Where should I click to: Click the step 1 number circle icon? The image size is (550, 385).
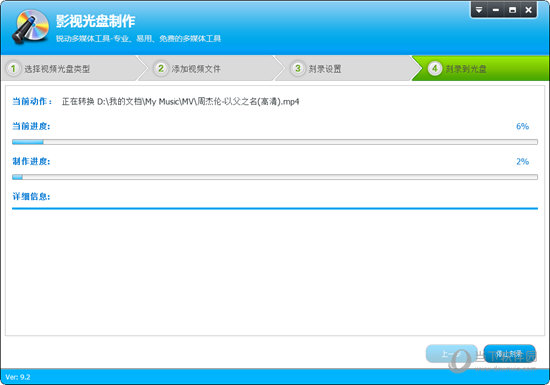click(13, 68)
